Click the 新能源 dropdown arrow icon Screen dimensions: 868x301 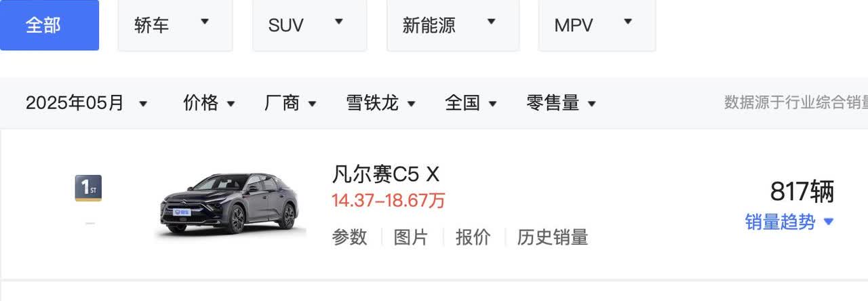pos(491,22)
